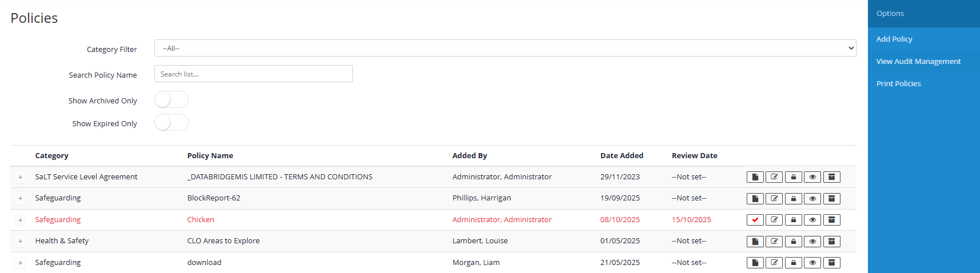Click lock icon for CLO Areas to Explore
Image resolution: width=980 pixels, height=273 pixels.
pos(793,242)
